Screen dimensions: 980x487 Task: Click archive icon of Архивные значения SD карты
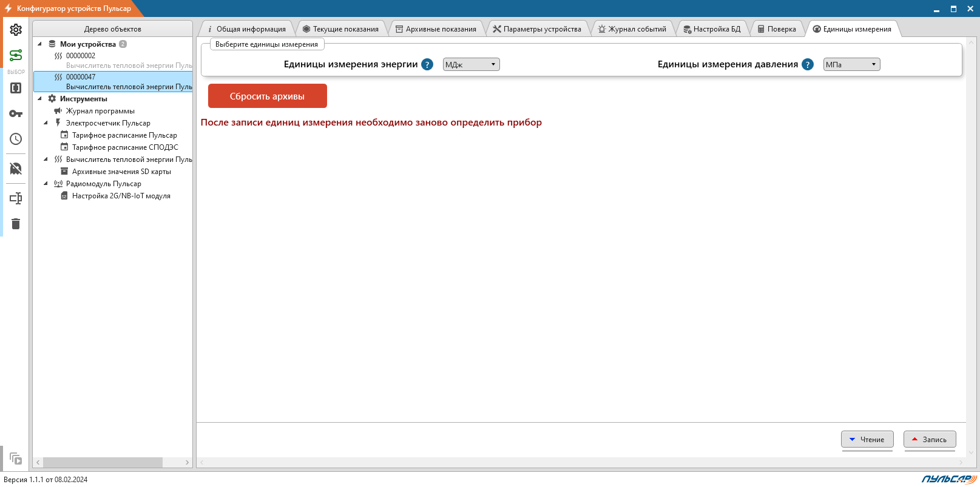point(64,171)
